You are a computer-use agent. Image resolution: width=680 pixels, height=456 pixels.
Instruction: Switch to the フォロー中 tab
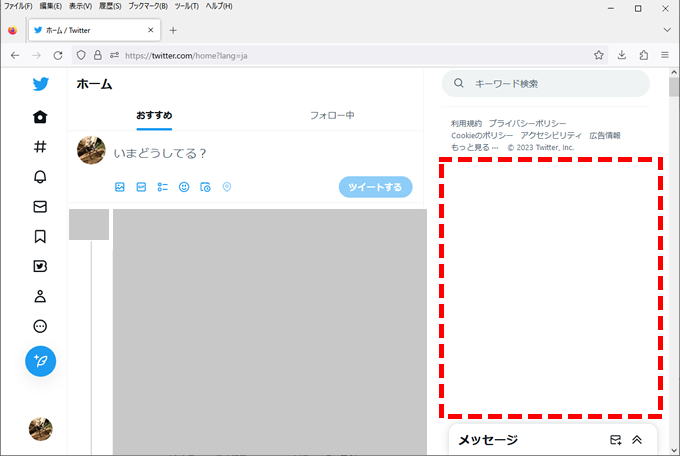[x=332, y=115]
